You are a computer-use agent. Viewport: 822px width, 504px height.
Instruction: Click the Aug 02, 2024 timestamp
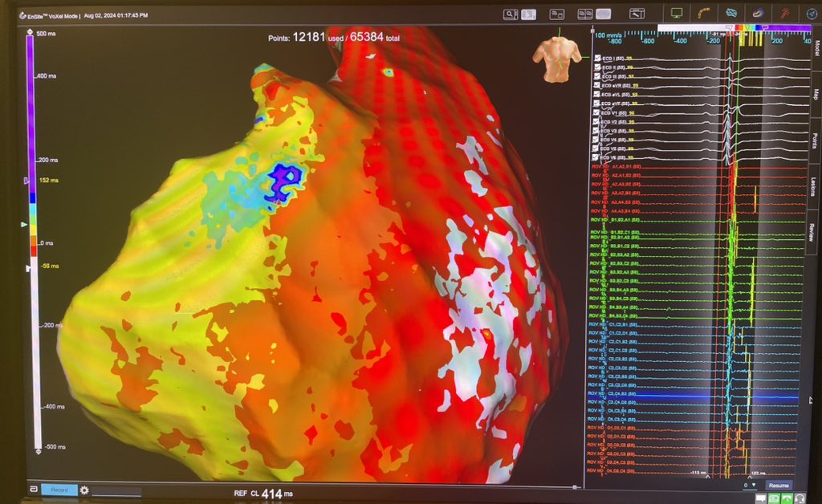click(116, 16)
